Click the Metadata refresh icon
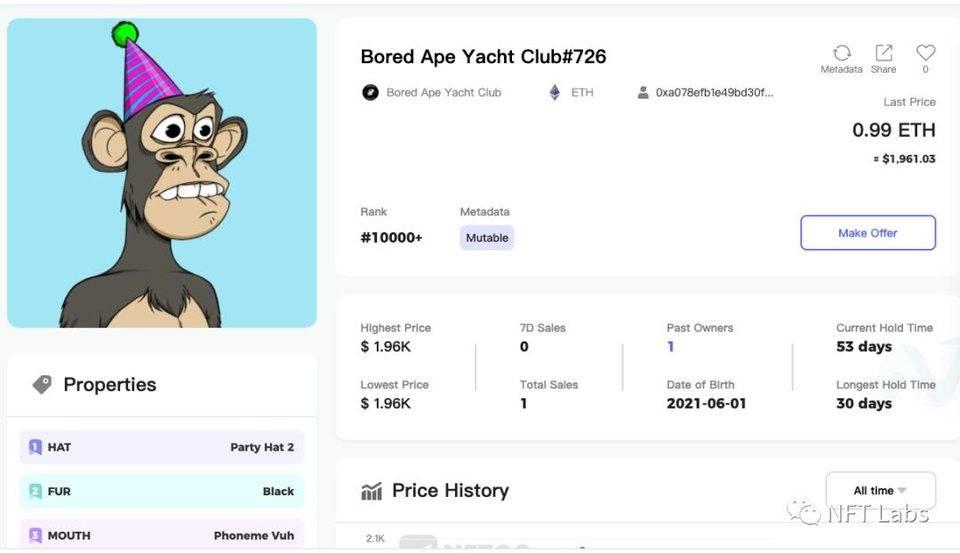The width and height of the screenshot is (960, 553). point(842,53)
